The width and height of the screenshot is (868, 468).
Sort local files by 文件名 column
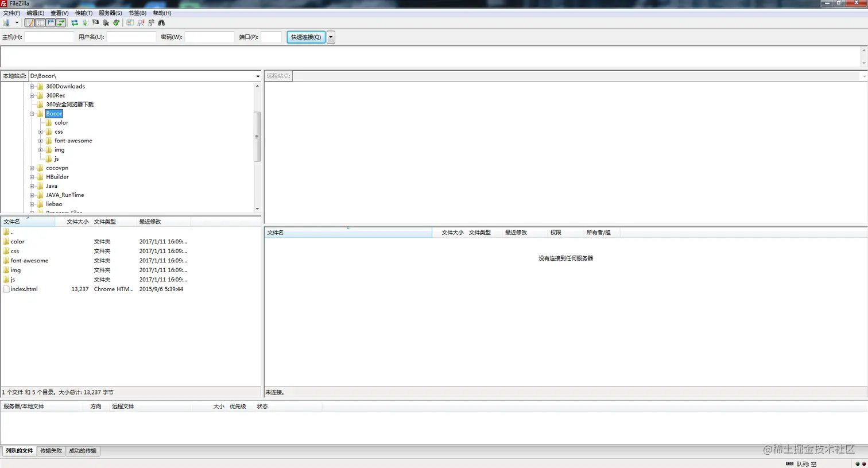[28, 222]
